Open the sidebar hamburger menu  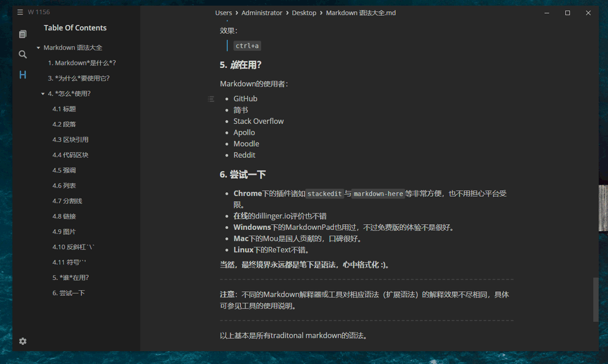coord(19,11)
